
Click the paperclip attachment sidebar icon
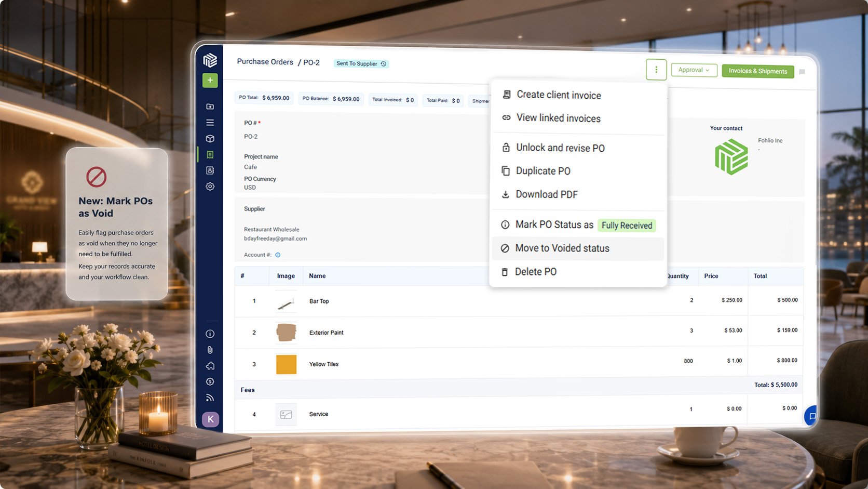pos(210,350)
